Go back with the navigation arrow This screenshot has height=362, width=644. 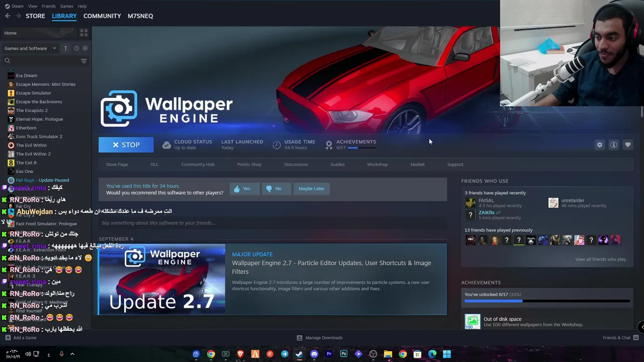pos(8,16)
